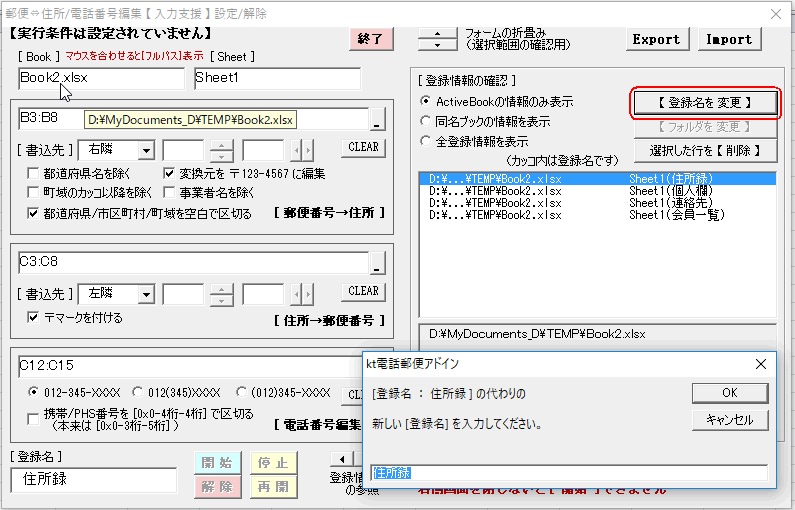Select list row Sheet1(住所録)
The height and width of the screenshot is (510, 795).
598,179
